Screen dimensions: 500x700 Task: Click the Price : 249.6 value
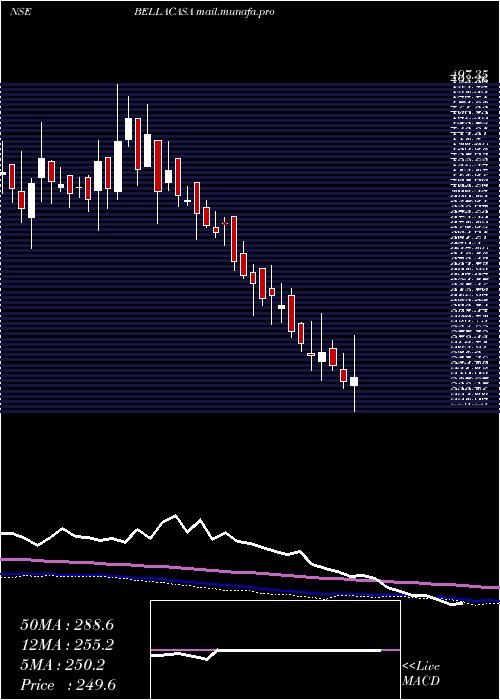tap(68, 685)
